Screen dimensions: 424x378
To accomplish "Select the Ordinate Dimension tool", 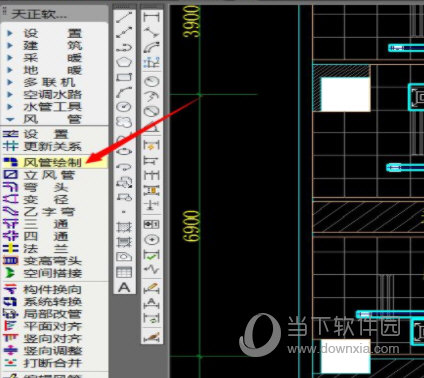I will click(x=152, y=62).
